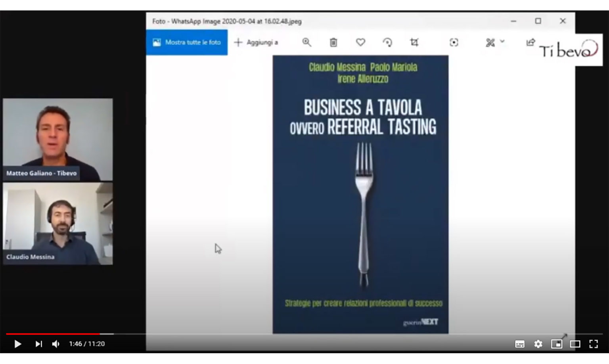This screenshot has height=364, width=609.
Task: Switch to miniplayer mode
Action: 557,344
